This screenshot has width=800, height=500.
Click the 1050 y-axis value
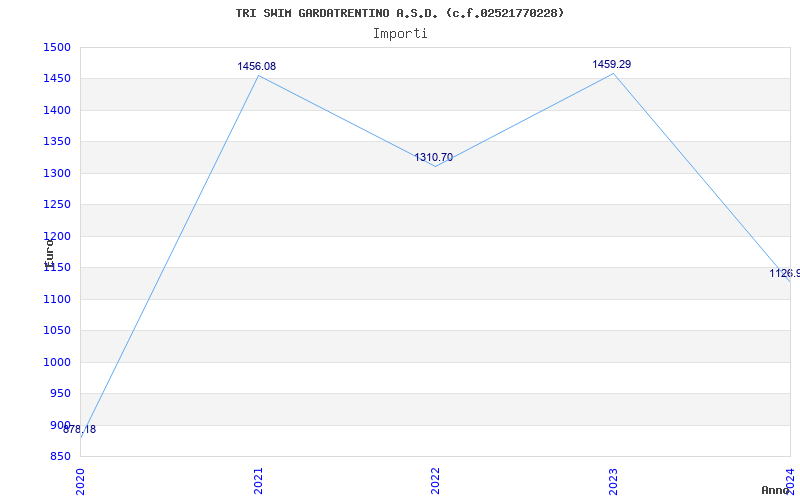[57, 331]
